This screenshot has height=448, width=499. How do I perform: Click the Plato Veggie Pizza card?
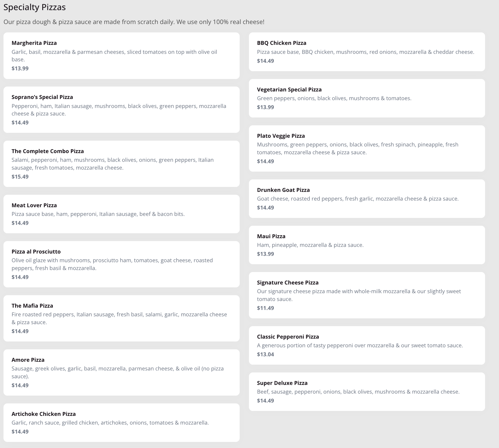point(367,148)
